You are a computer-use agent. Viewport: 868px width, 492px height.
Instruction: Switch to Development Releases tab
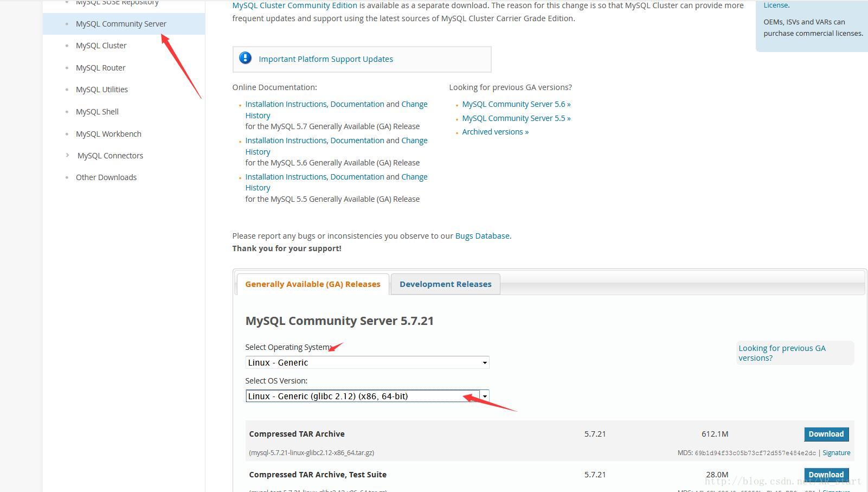446,284
